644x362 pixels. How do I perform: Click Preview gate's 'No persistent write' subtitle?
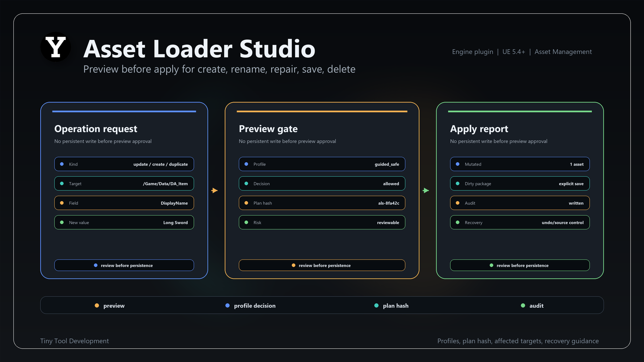[287, 141]
